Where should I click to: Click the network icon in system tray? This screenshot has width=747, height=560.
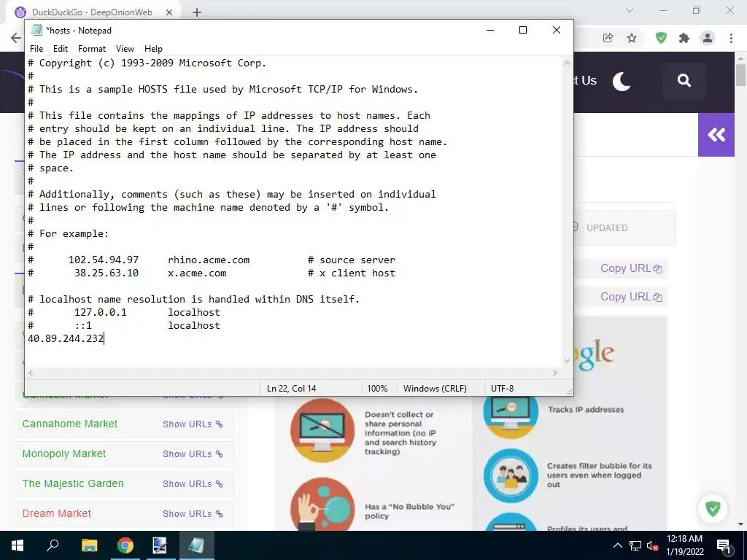click(635, 545)
